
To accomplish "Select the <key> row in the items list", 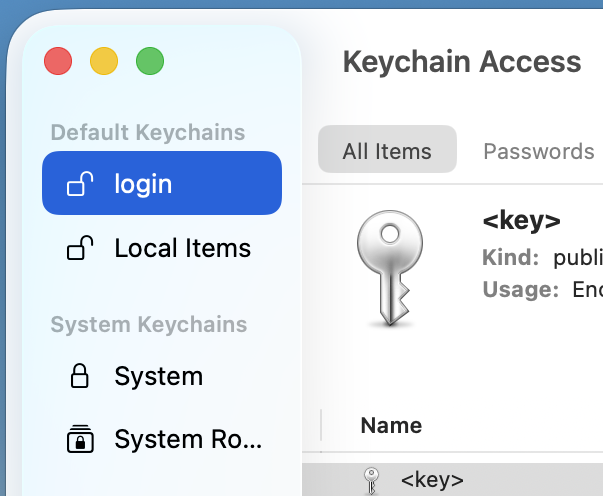I will pos(432,480).
